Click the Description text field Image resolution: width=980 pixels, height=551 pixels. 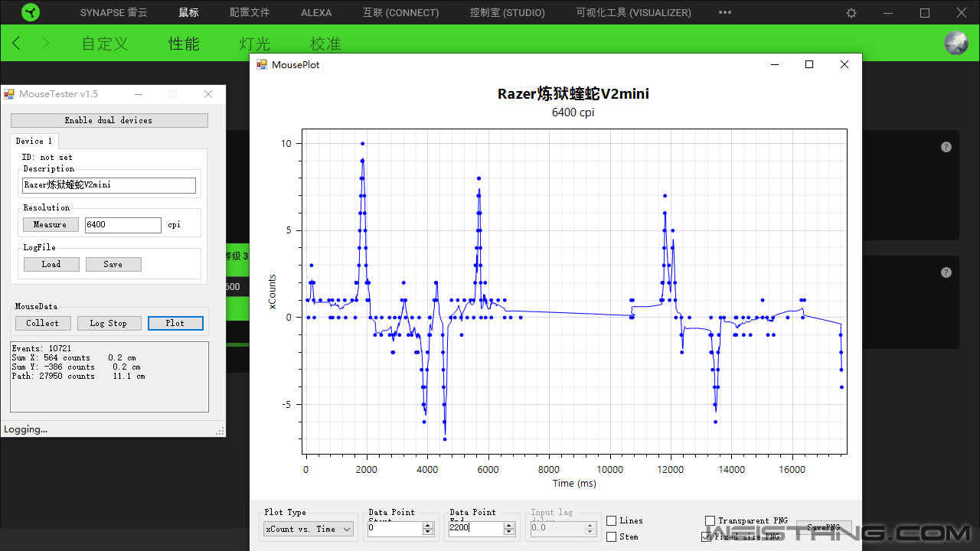coord(109,185)
